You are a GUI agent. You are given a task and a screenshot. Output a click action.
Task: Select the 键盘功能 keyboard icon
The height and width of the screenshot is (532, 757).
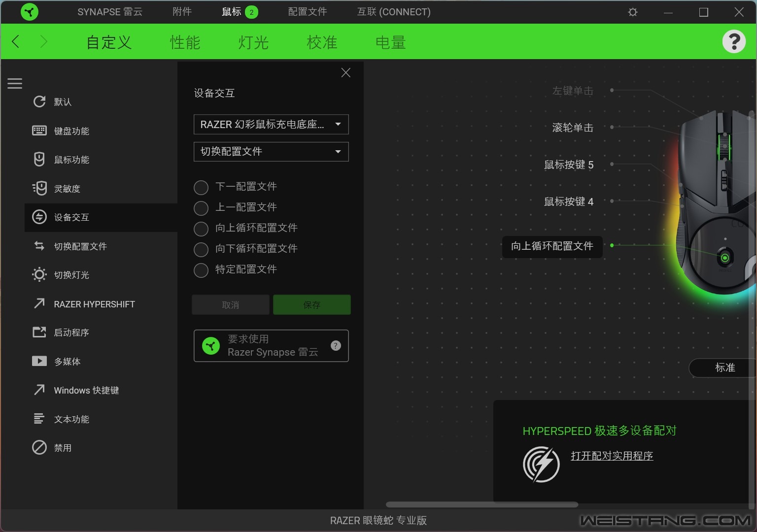39,131
